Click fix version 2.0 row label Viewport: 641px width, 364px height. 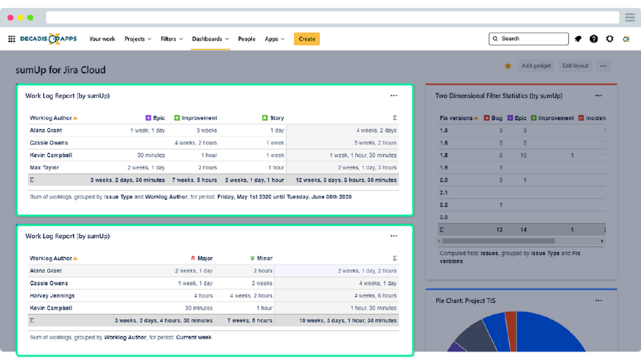point(444,180)
